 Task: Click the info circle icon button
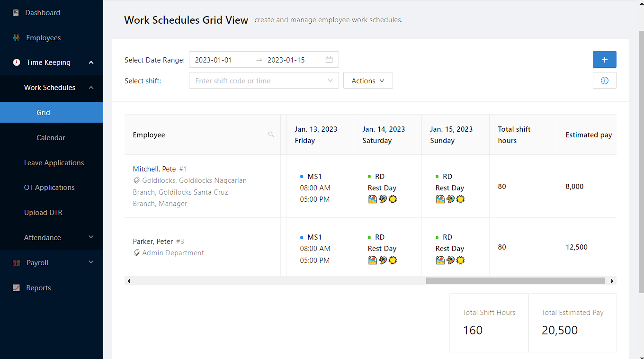point(604,81)
